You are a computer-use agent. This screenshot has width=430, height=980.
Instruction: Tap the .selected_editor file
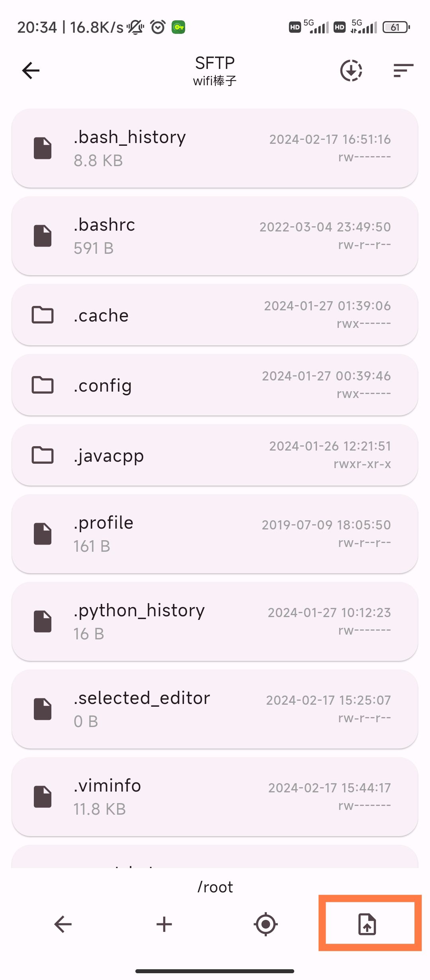click(215, 709)
